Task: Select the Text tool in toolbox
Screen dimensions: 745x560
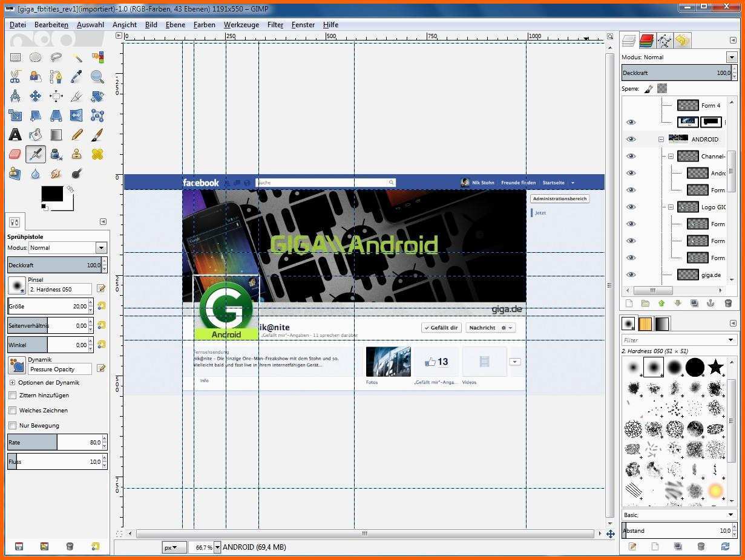Action: pos(15,135)
